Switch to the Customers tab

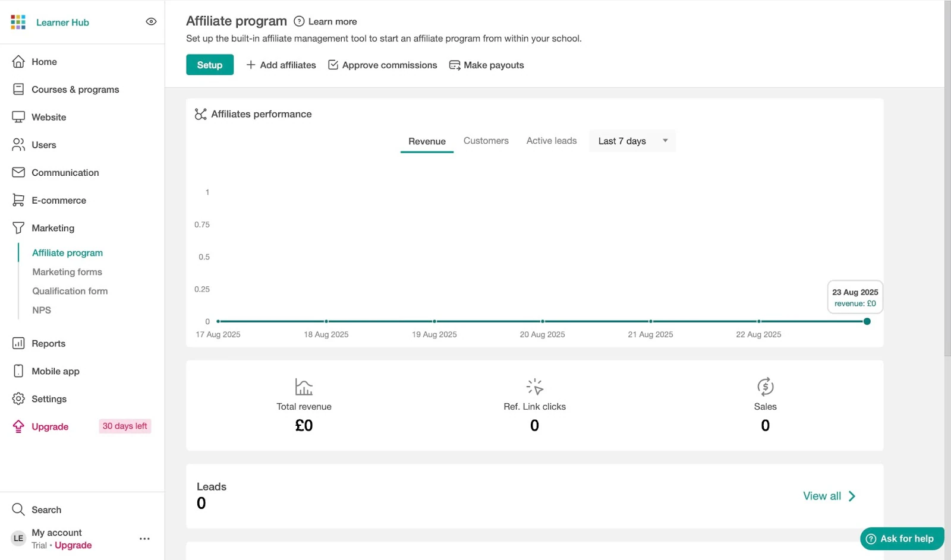tap(486, 141)
